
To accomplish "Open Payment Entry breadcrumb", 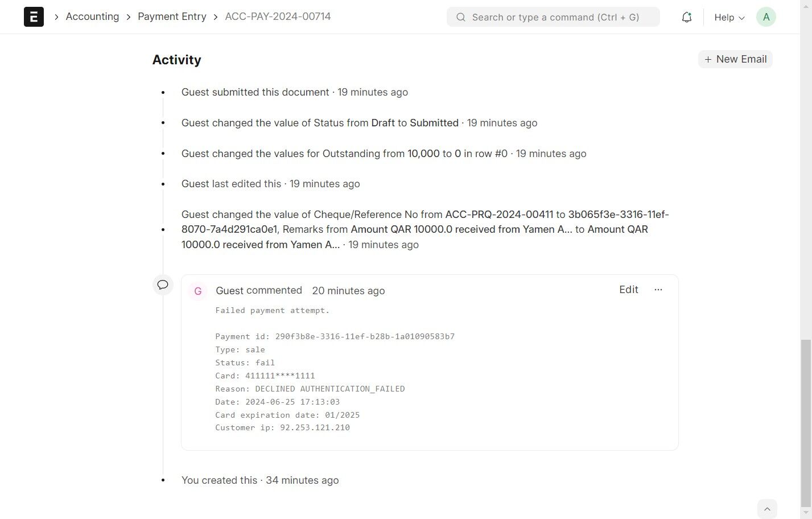I will point(172,17).
